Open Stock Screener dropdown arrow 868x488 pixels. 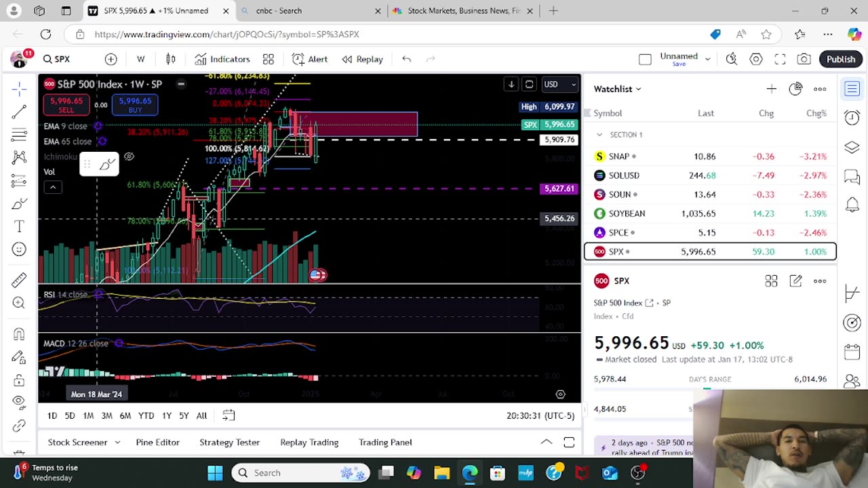coord(117,442)
